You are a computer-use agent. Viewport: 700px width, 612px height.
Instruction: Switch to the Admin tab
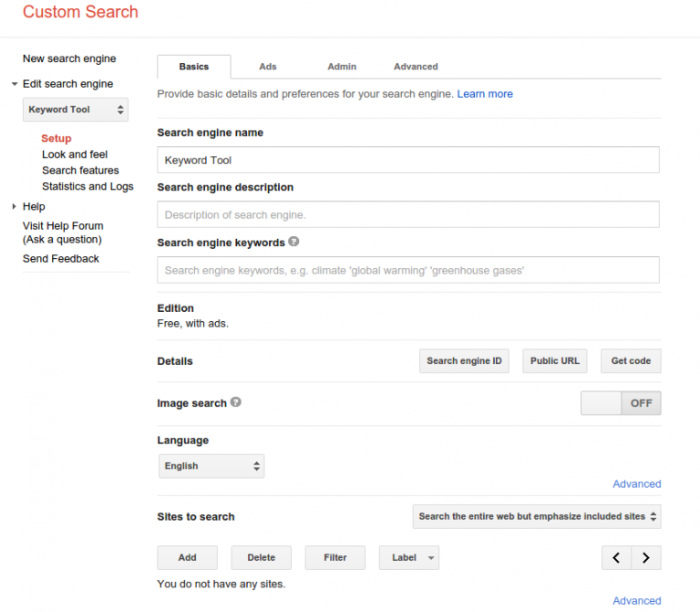(342, 67)
